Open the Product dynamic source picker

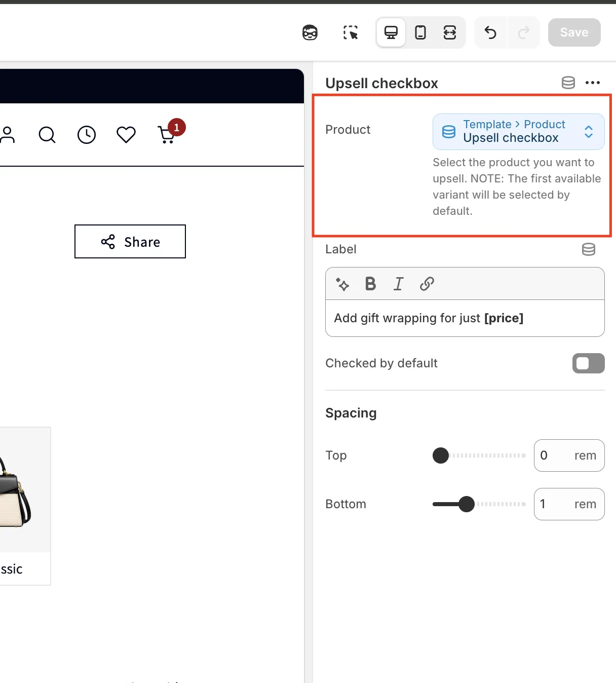pos(518,132)
